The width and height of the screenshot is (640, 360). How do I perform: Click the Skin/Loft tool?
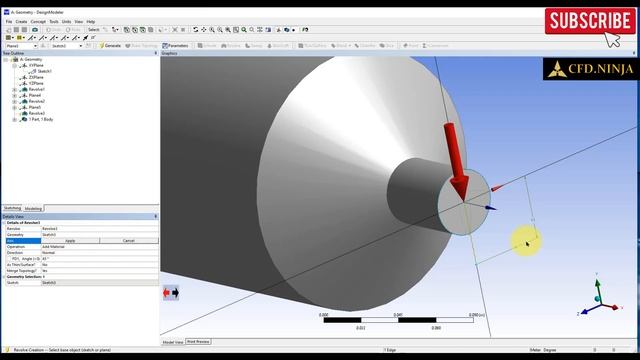coord(278,46)
